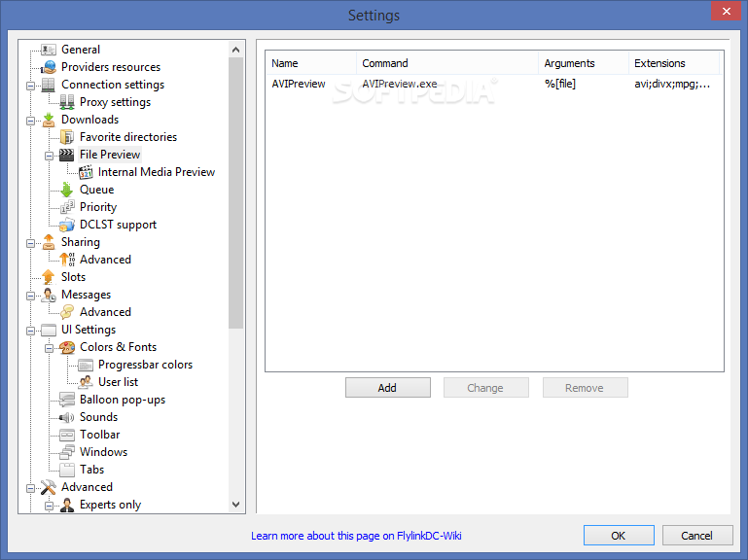This screenshot has width=748, height=560.
Task: Collapse the Messages tree node
Action: click(30, 296)
